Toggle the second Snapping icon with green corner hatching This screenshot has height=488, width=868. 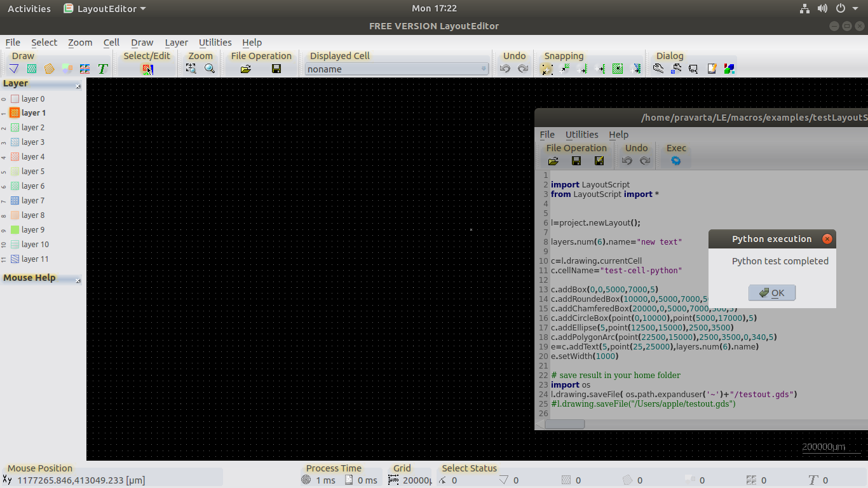click(565, 69)
